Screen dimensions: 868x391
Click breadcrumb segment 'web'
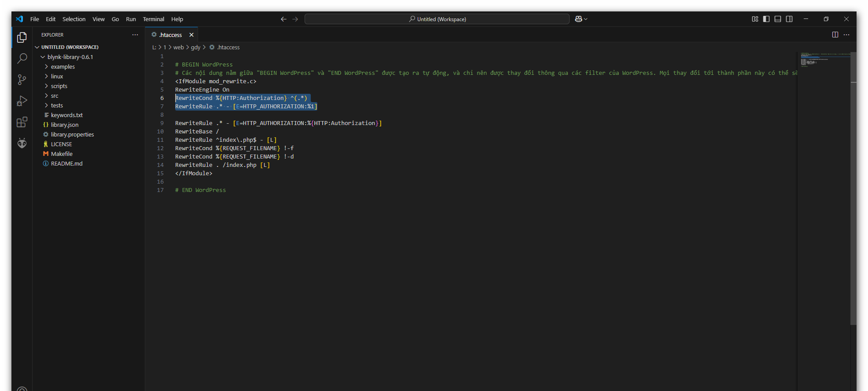[x=178, y=47]
